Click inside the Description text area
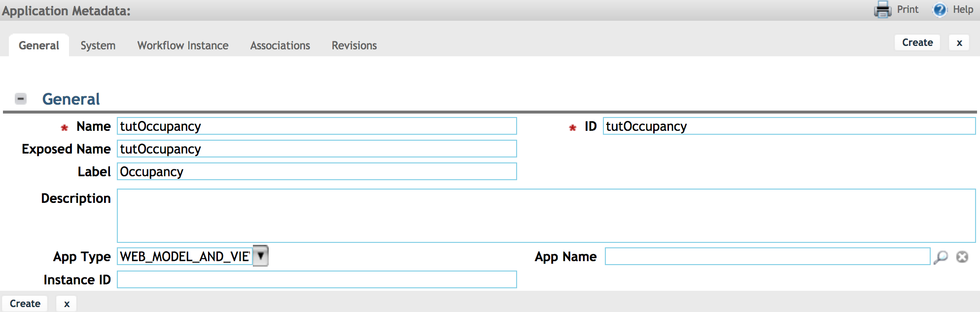The image size is (980, 312). (546, 216)
